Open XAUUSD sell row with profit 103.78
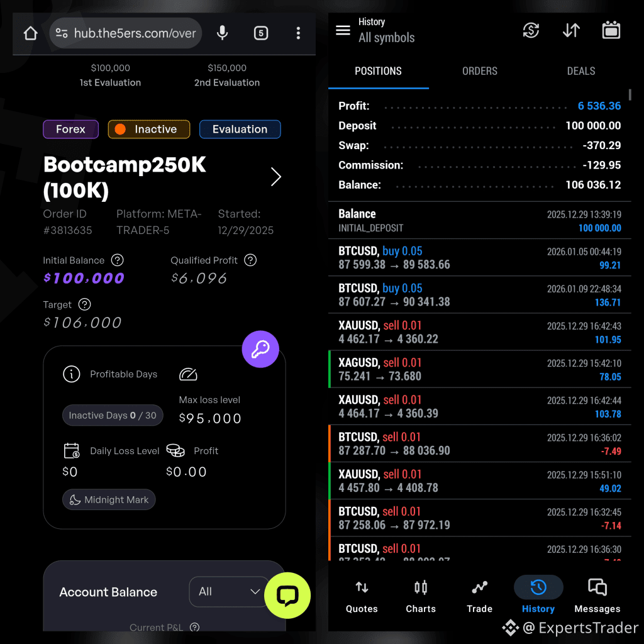644x644 pixels. [480, 406]
